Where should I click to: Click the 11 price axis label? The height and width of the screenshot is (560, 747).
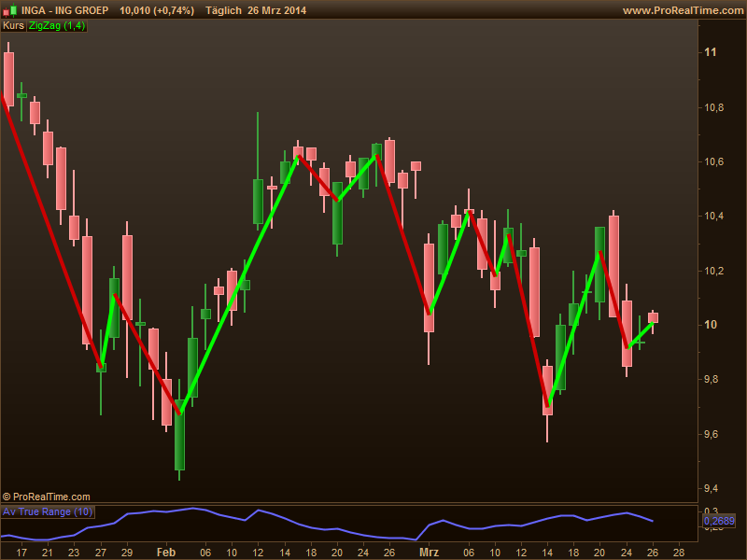[x=711, y=52]
